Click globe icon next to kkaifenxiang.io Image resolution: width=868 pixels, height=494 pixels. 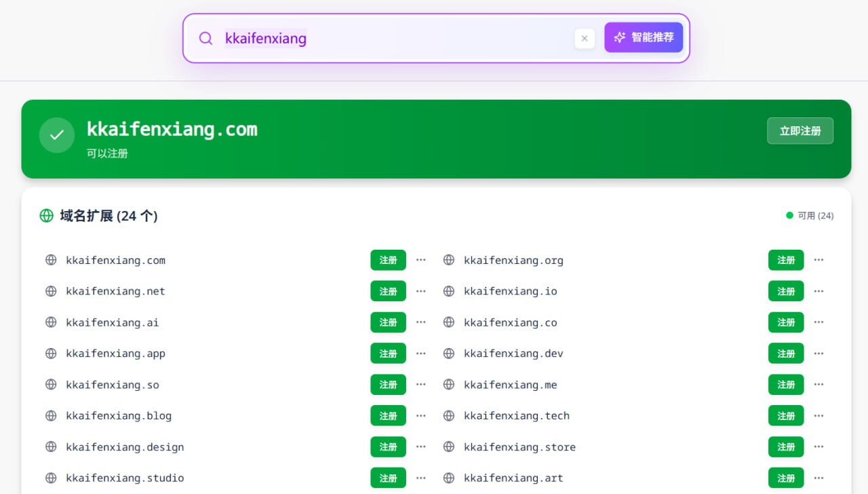pos(449,291)
